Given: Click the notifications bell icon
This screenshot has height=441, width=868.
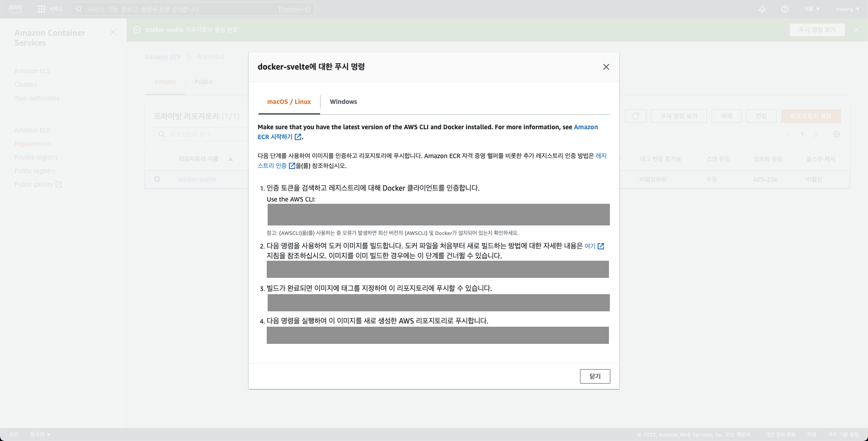Looking at the screenshot, I should 762,9.
